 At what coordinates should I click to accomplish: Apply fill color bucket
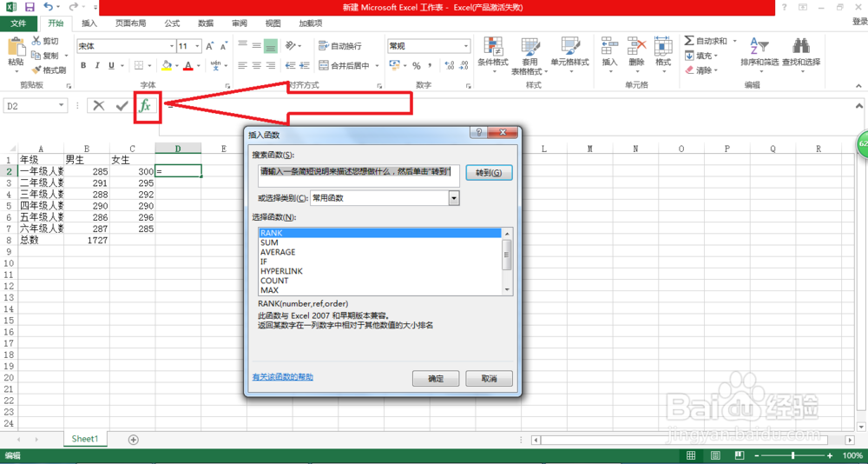[166, 65]
